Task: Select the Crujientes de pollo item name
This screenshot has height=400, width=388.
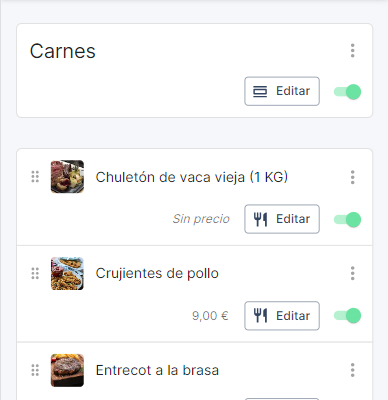Action: [x=157, y=273]
